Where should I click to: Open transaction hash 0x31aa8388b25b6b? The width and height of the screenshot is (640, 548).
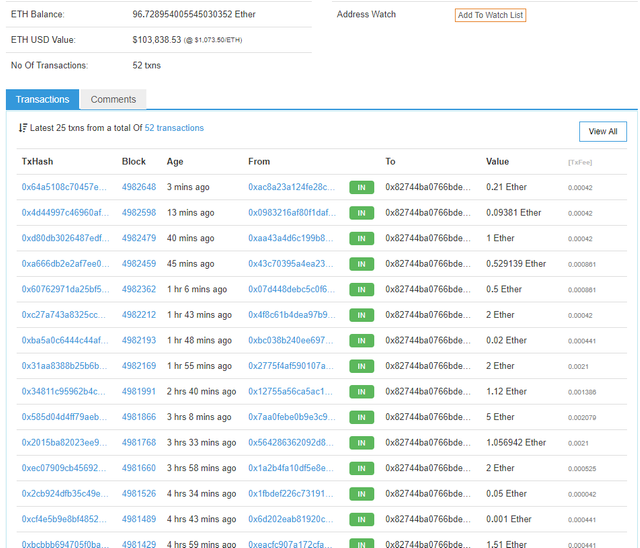pyautogui.click(x=64, y=366)
